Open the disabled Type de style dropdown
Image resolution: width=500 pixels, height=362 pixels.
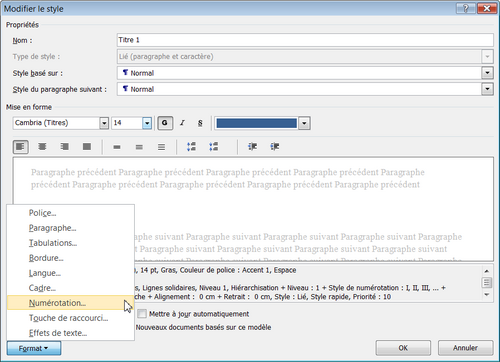point(487,56)
